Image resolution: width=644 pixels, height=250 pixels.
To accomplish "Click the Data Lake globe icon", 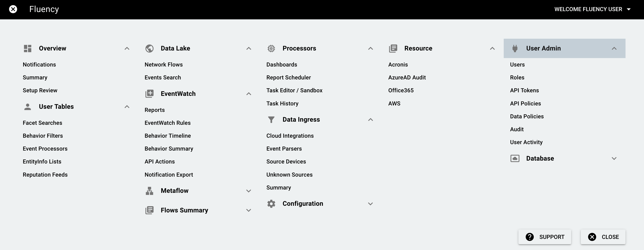I will (x=149, y=48).
